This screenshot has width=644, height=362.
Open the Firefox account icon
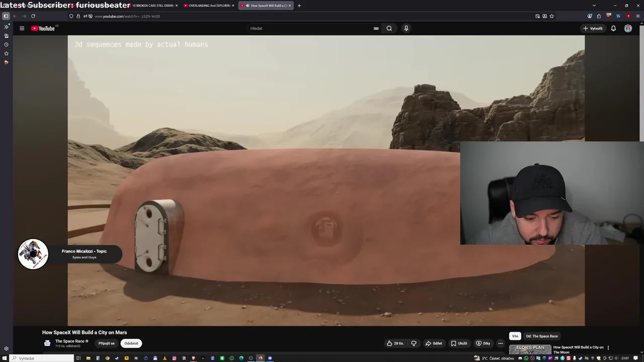point(590,16)
